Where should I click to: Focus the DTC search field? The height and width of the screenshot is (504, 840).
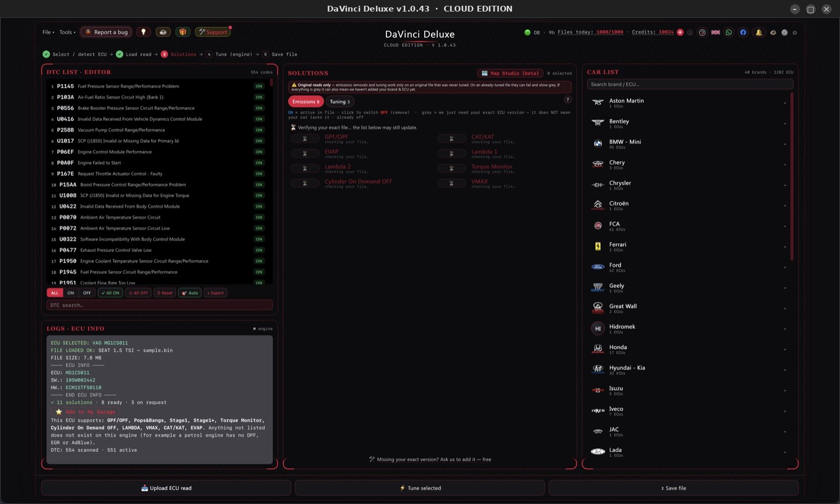(x=160, y=305)
